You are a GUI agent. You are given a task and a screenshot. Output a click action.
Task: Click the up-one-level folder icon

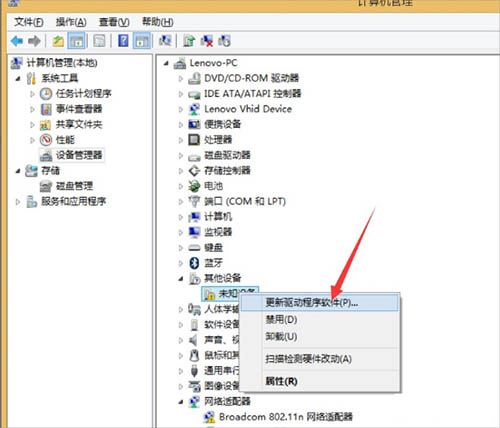click(58, 41)
